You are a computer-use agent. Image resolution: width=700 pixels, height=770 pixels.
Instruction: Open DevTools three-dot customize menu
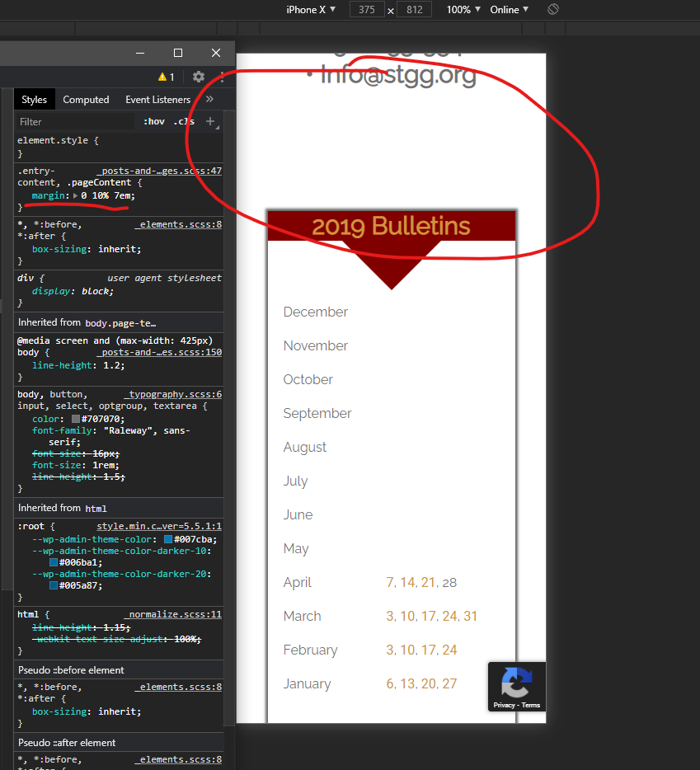223,77
